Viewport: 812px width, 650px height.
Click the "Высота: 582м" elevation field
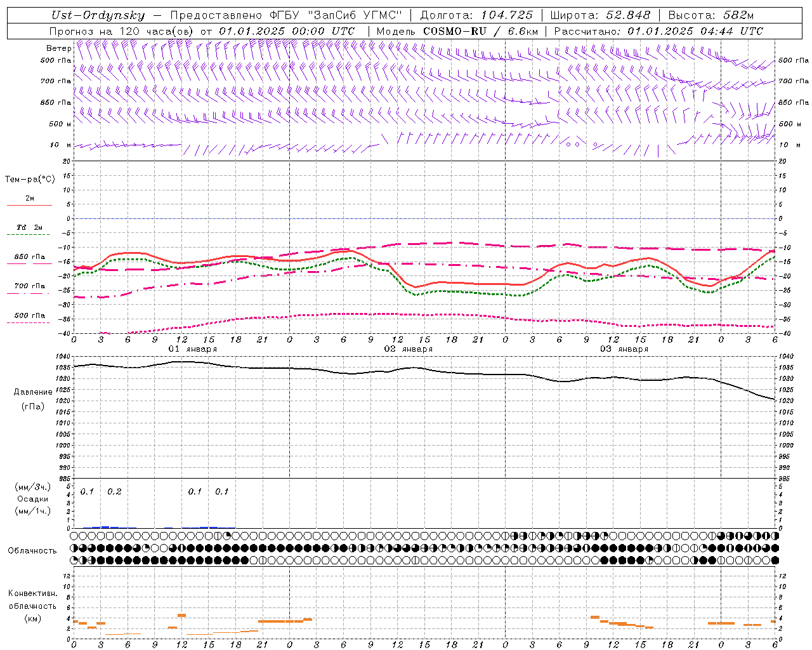point(710,15)
